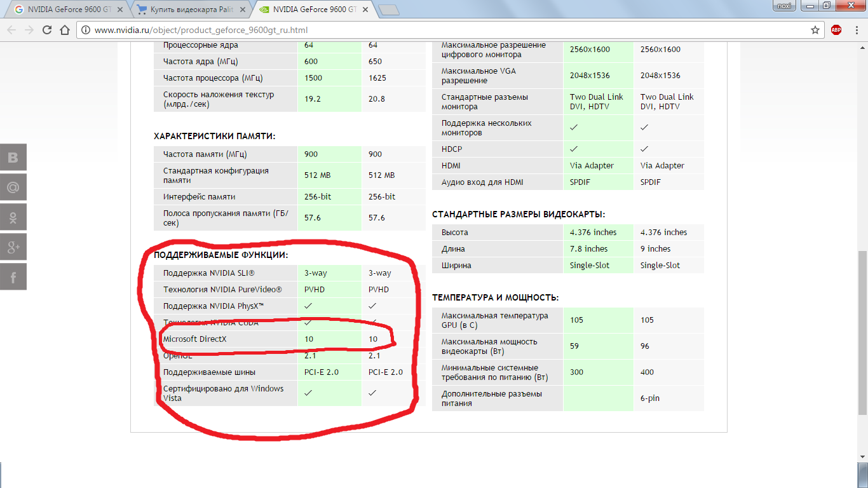This screenshot has width=868, height=488.
Task: Click 'Полоса пропускания памяти' label
Action: tap(226, 218)
